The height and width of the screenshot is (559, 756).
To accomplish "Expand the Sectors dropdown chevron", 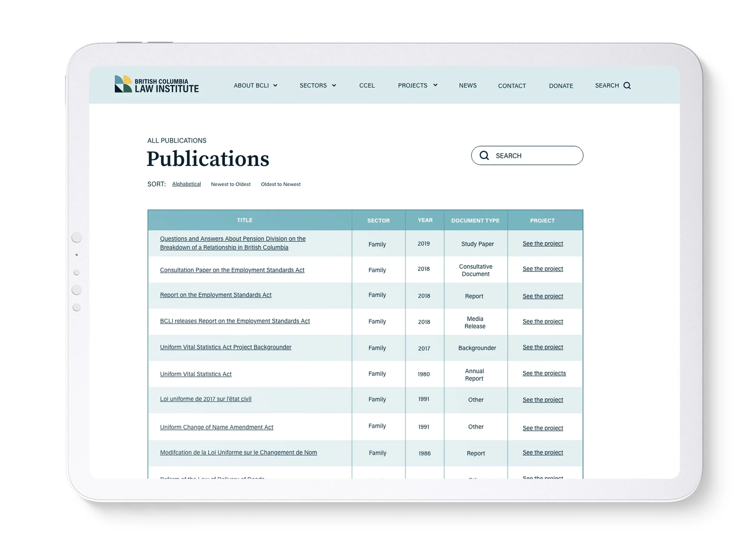I will (334, 86).
